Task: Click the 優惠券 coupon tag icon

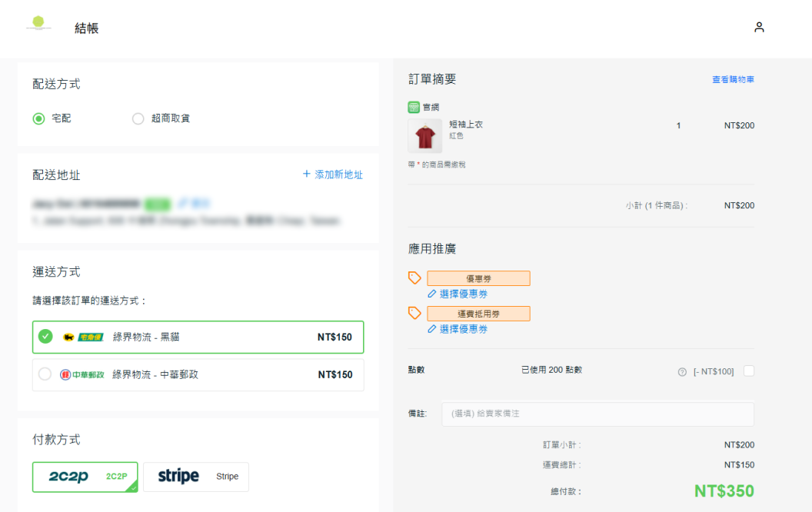Action: point(414,278)
